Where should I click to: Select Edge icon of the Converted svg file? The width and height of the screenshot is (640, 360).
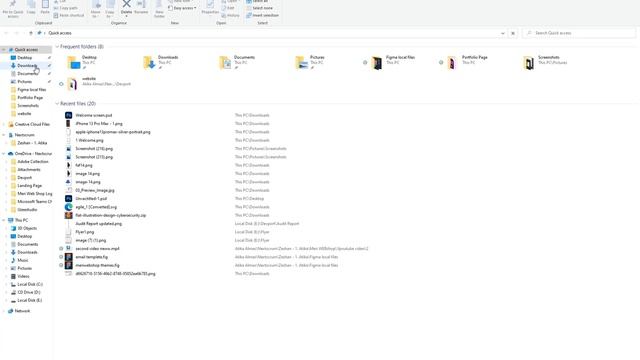pyautogui.click(x=69, y=207)
